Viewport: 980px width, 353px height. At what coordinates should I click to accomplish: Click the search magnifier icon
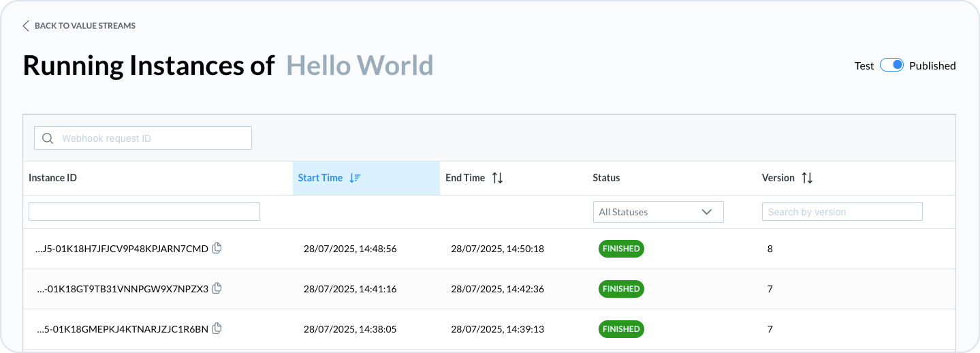(48, 138)
